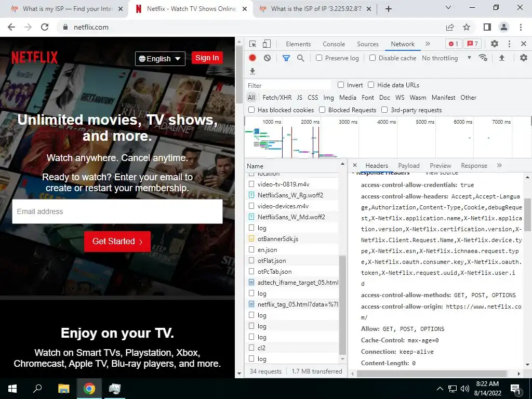Clear the network log icon
Viewport: 532px width, 399px height.
tap(268, 58)
